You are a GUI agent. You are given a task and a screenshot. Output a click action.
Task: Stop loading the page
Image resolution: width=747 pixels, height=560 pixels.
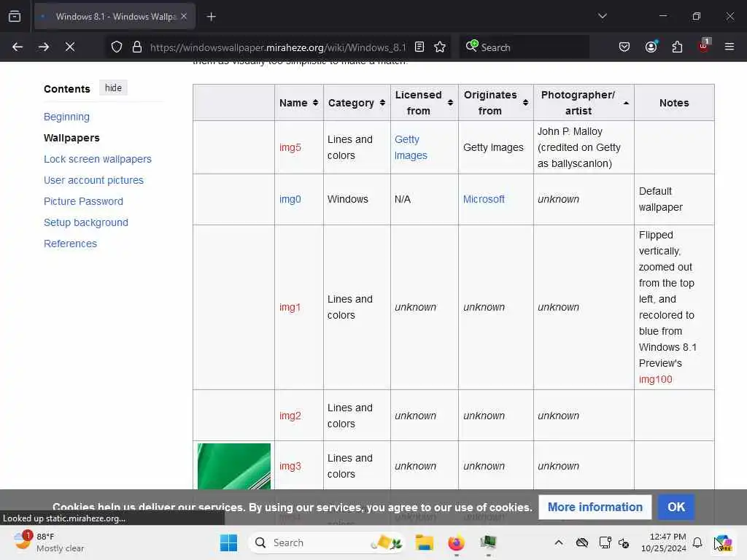tap(69, 47)
